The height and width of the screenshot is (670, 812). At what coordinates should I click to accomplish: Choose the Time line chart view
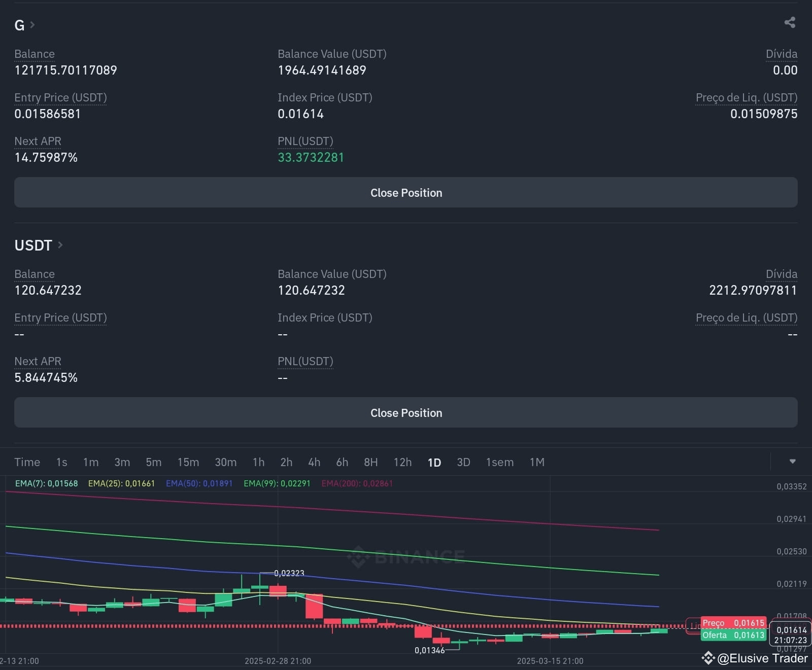27,462
